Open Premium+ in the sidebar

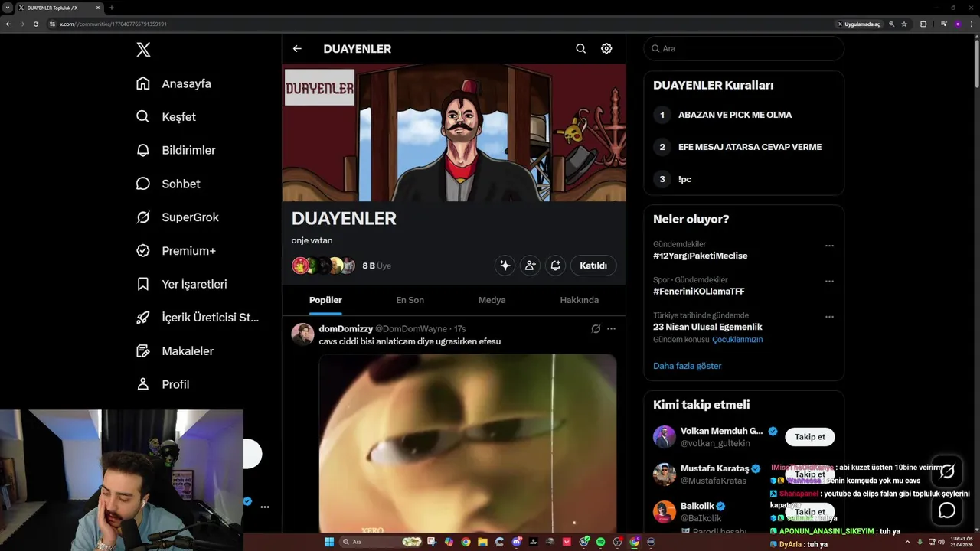point(175,251)
